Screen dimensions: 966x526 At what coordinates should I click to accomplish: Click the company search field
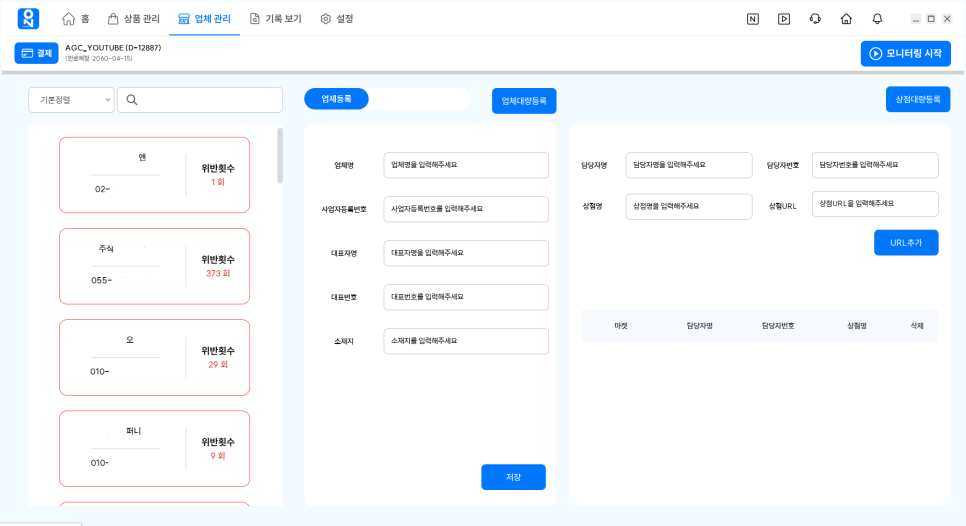[200, 100]
